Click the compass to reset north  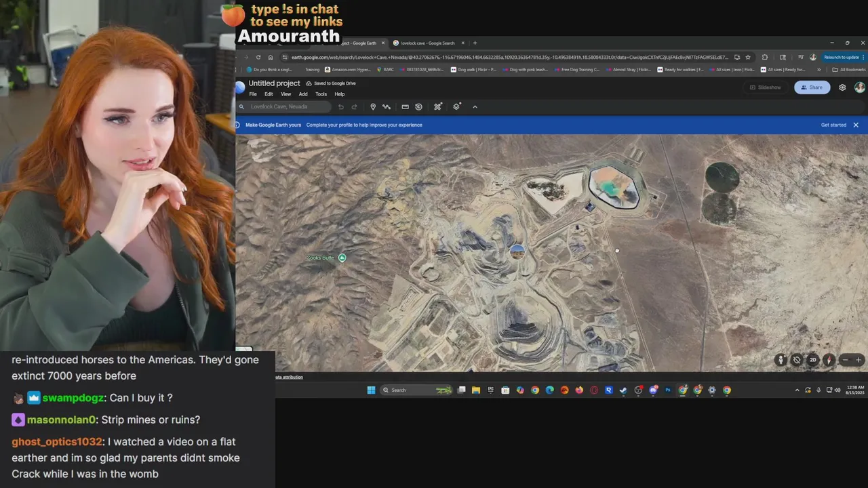click(829, 360)
